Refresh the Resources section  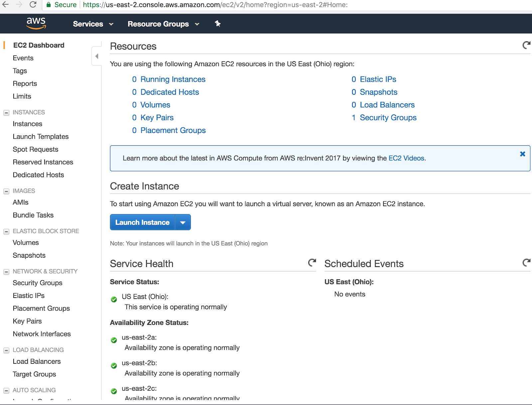tap(526, 45)
